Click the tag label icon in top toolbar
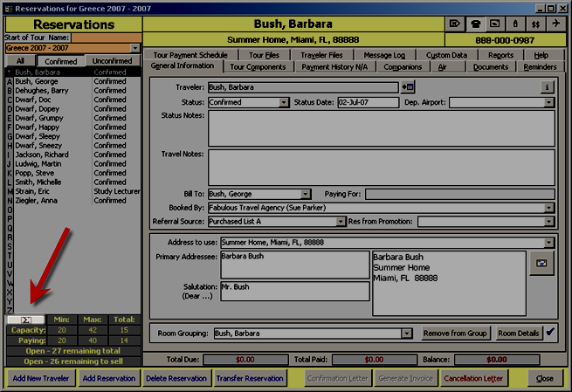Viewport: 572px width, 392px height. 455,24
